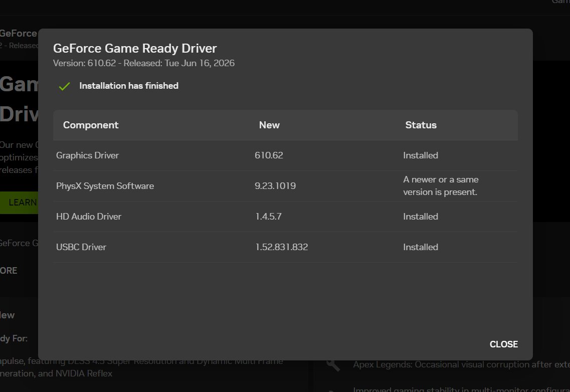
Task: Click the USBC Driver label
Action: [81, 247]
